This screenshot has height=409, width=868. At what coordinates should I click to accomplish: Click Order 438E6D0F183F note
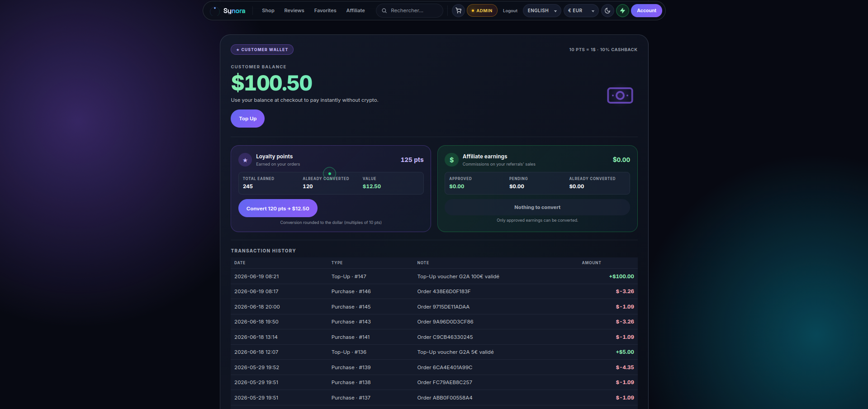pyautogui.click(x=444, y=291)
